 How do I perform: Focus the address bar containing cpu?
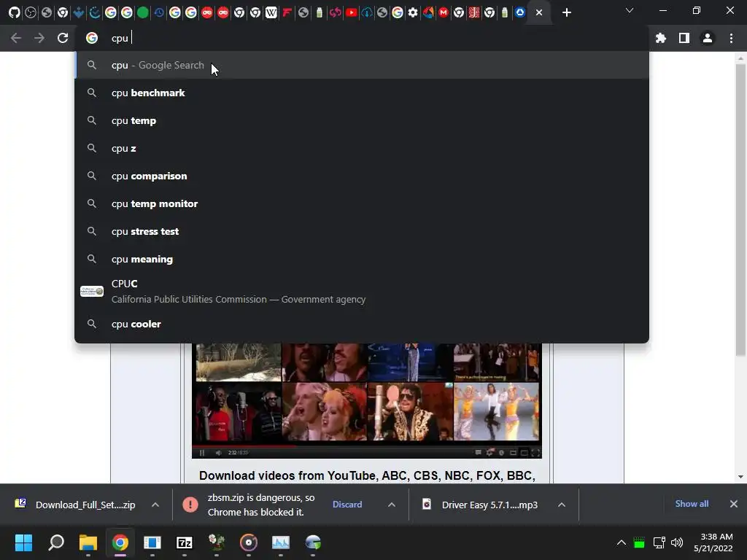click(x=362, y=38)
